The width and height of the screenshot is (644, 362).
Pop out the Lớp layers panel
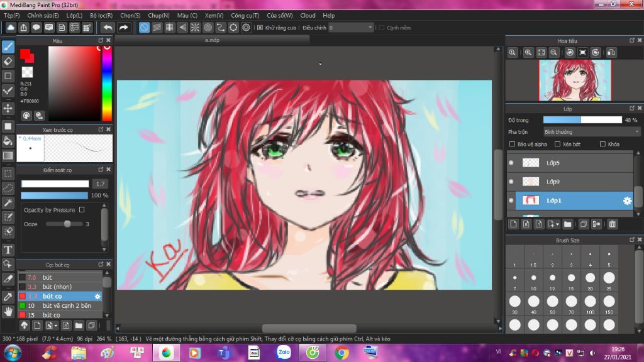(631, 108)
